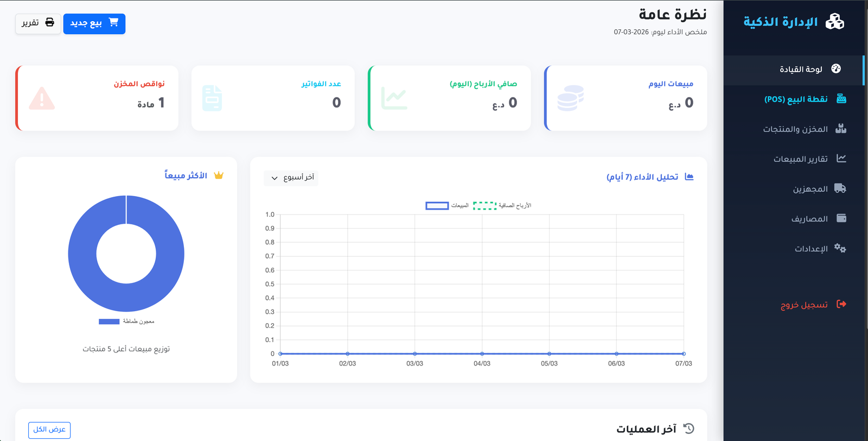Screen dimensions: 868x441
Task: Click the Smart Management cubes logo icon
Action: [x=834, y=22]
